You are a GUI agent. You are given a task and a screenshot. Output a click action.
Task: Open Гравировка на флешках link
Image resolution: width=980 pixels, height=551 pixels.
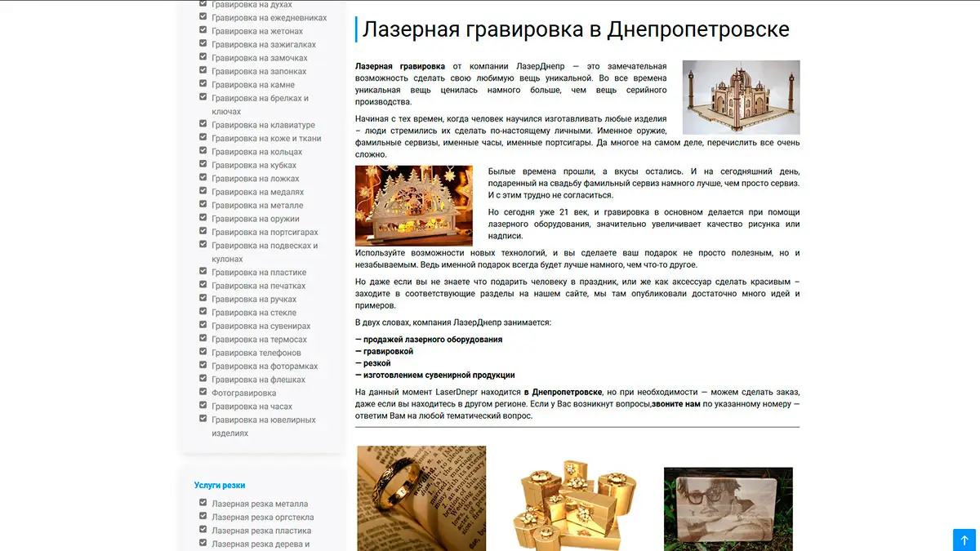click(x=258, y=380)
